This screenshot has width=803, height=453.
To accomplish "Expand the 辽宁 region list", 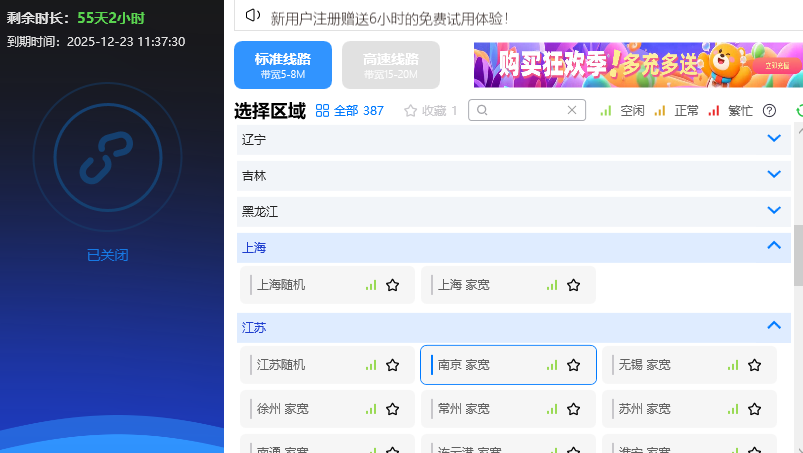I will point(773,139).
